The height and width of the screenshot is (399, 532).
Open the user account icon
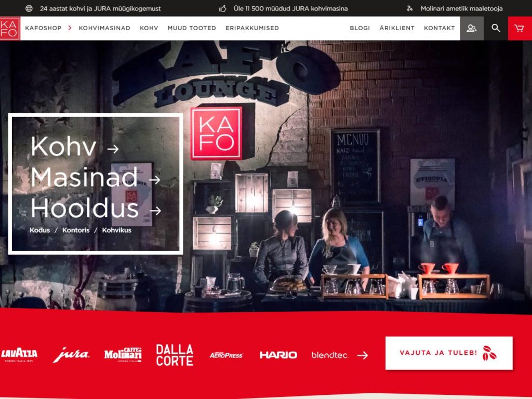(x=472, y=29)
